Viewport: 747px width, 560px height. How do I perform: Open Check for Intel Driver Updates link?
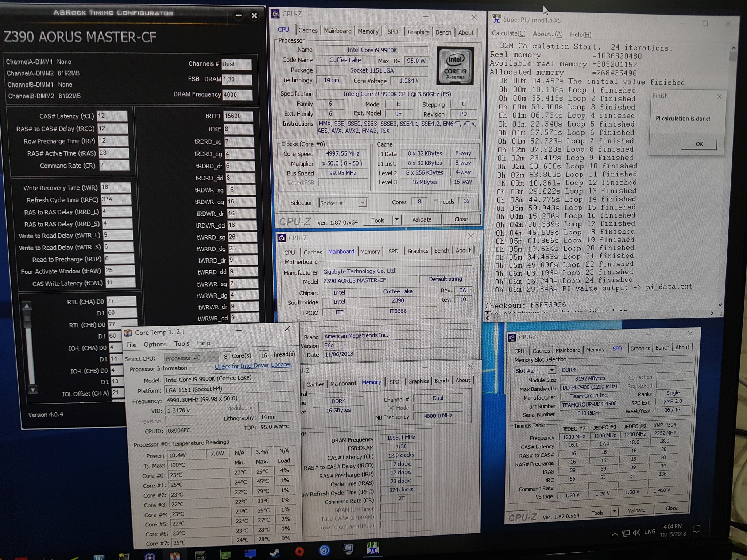coord(253,365)
